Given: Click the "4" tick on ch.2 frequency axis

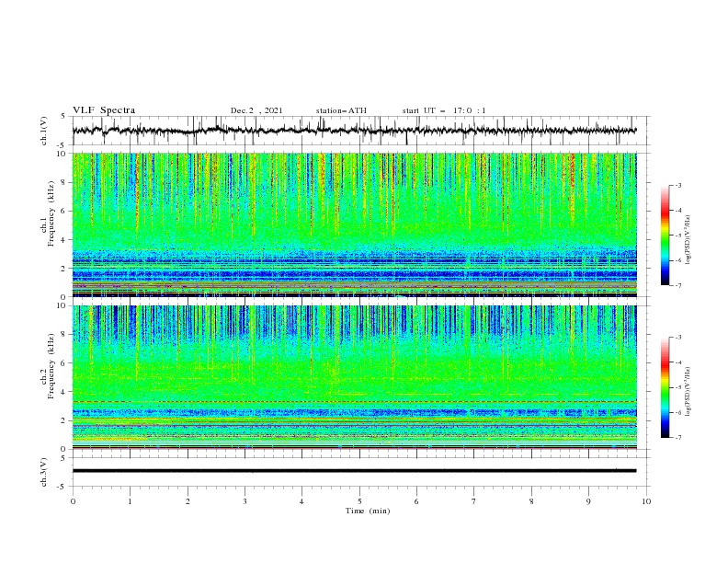Looking at the screenshot, I should (64, 392).
